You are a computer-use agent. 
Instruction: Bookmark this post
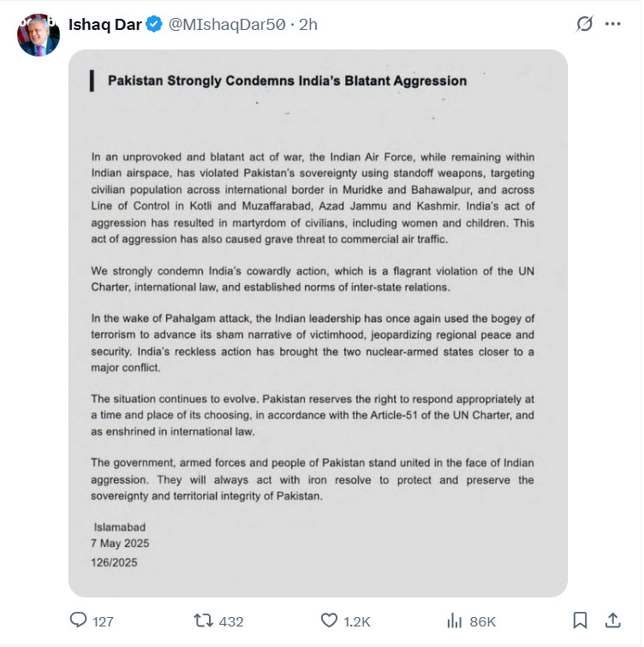(x=580, y=620)
